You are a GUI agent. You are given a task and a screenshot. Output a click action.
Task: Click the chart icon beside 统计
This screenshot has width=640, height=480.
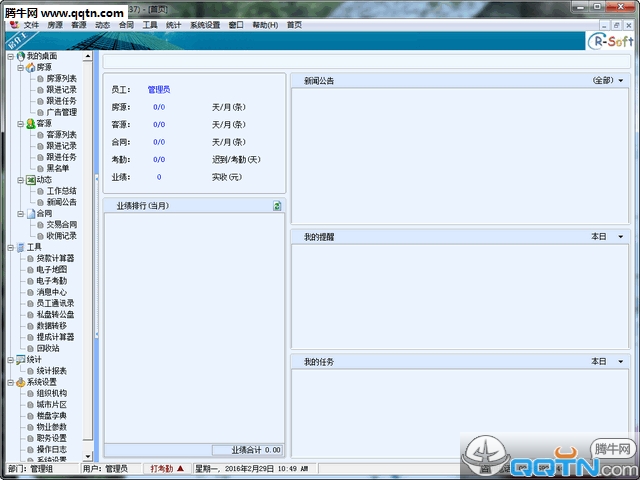20,359
